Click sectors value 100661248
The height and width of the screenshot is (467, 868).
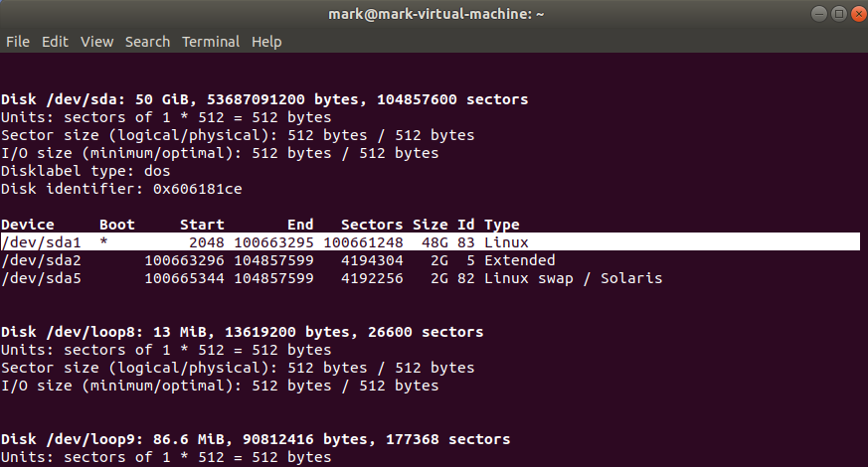(363, 242)
